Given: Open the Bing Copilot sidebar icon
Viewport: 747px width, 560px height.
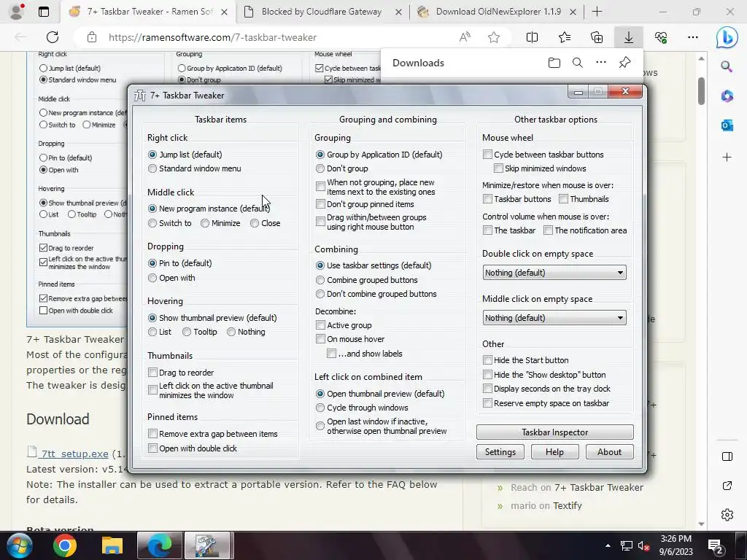Looking at the screenshot, I should (727, 37).
